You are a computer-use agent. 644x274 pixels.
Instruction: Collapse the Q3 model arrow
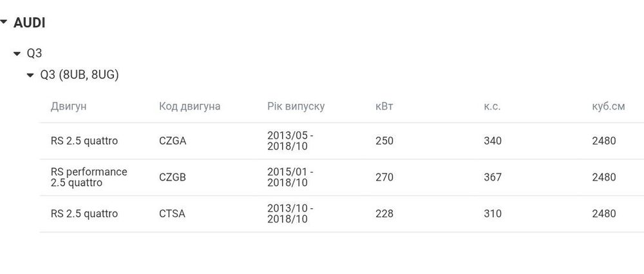tap(17, 54)
